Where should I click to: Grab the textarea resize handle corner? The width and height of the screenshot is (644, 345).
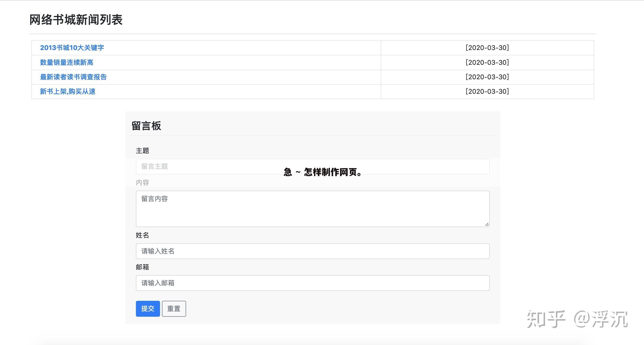click(487, 224)
